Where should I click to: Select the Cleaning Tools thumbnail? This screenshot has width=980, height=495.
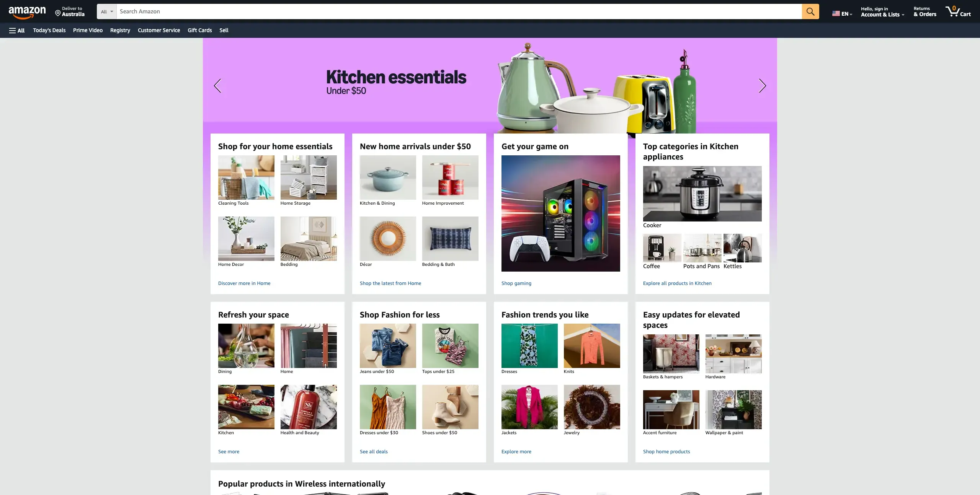246,177
